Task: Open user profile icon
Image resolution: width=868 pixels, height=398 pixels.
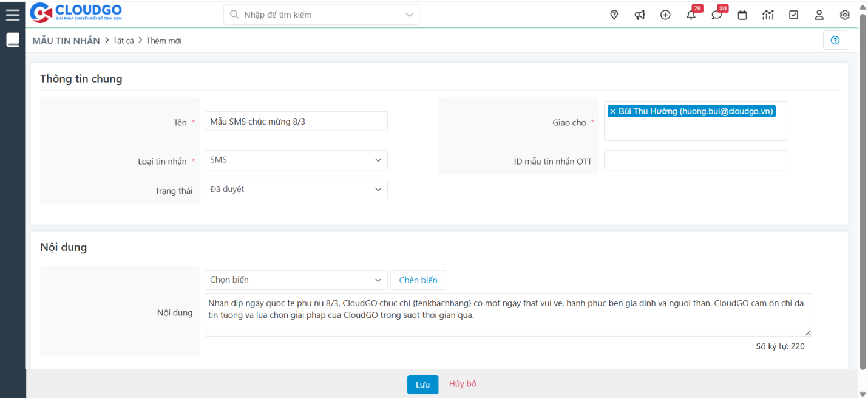Action: (819, 15)
